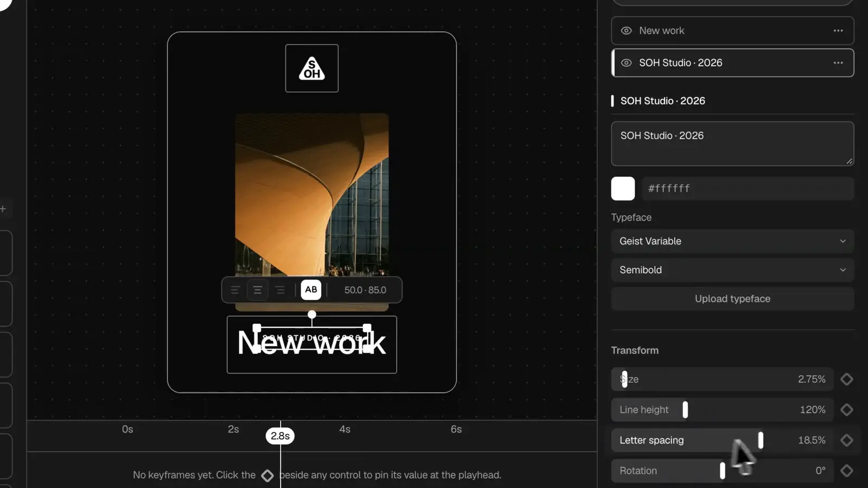The height and width of the screenshot is (488, 868).
Task: Click the Letter spacing slider handle
Action: point(761,440)
